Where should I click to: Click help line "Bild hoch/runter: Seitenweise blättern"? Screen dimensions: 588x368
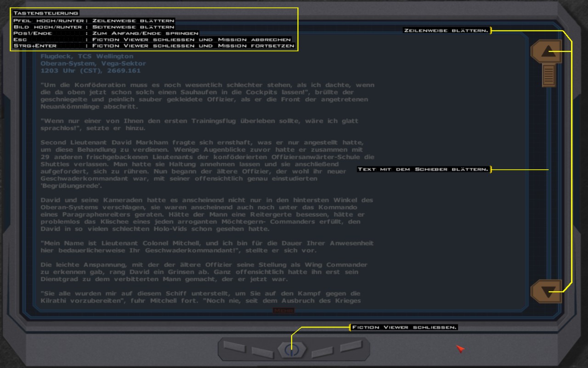pos(94,27)
